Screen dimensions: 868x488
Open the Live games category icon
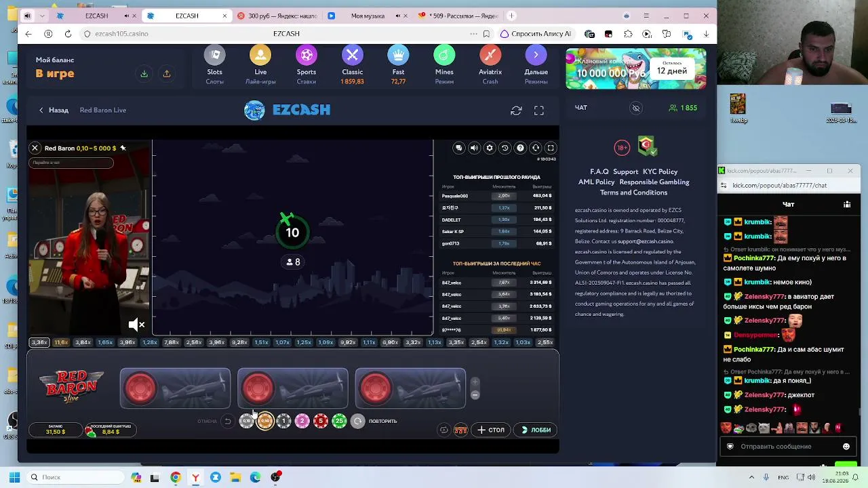point(260,55)
